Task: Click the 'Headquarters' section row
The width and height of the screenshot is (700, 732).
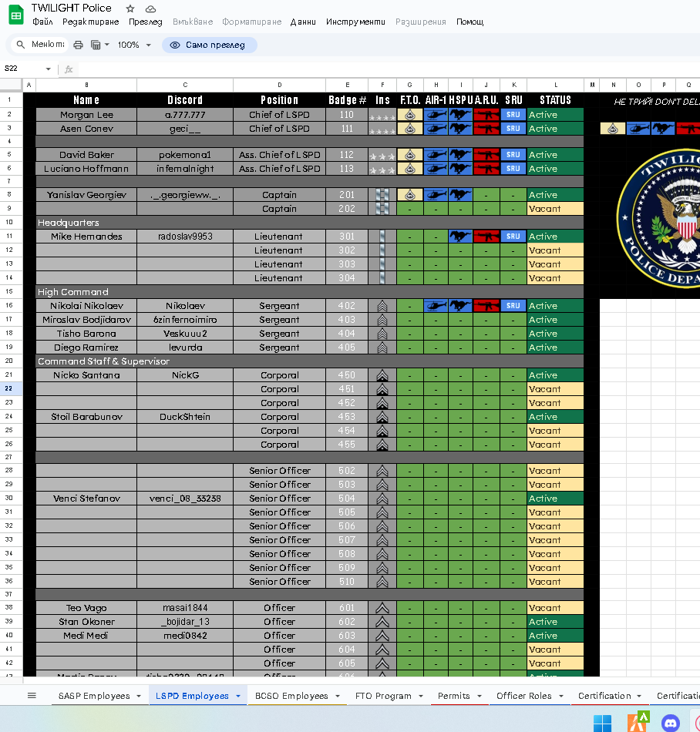Action: 310,223
